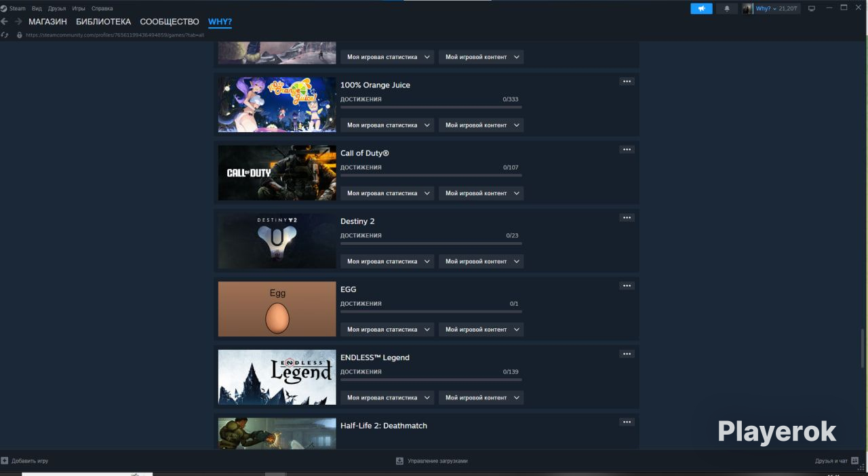This screenshot has width=868, height=476.
Task: Open Half-Life 2: Deathmatch three-dot menu
Action: click(627, 422)
